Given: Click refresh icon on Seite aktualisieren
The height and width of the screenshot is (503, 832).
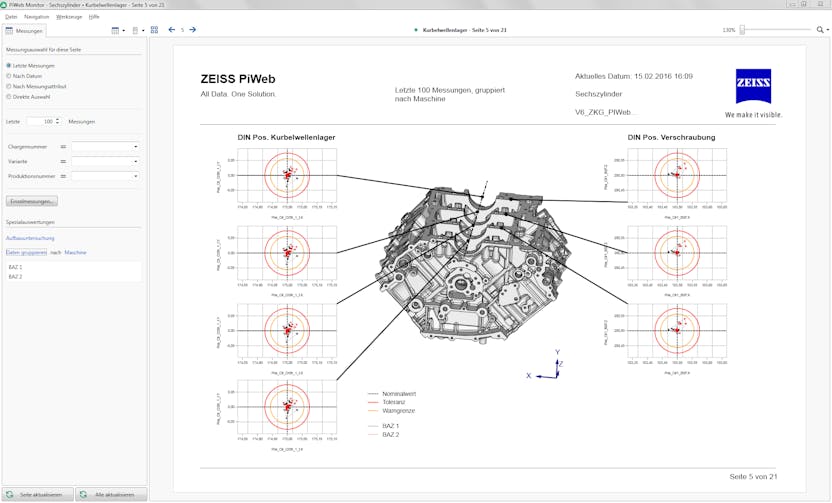Looking at the screenshot, I should [11, 494].
